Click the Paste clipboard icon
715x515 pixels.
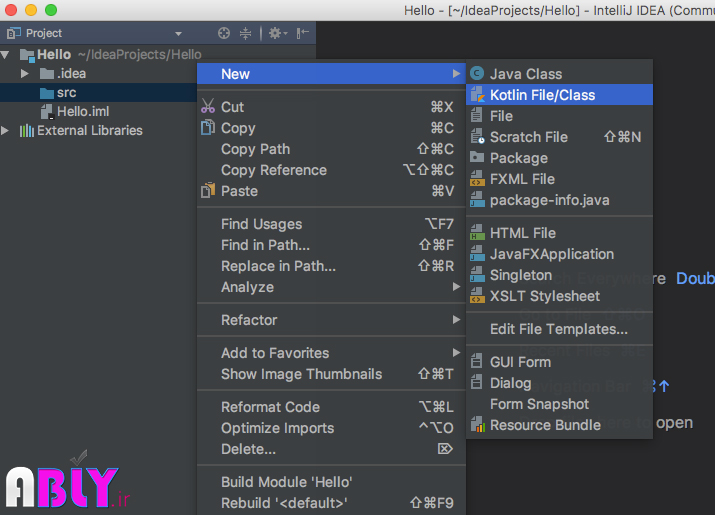tap(207, 190)
